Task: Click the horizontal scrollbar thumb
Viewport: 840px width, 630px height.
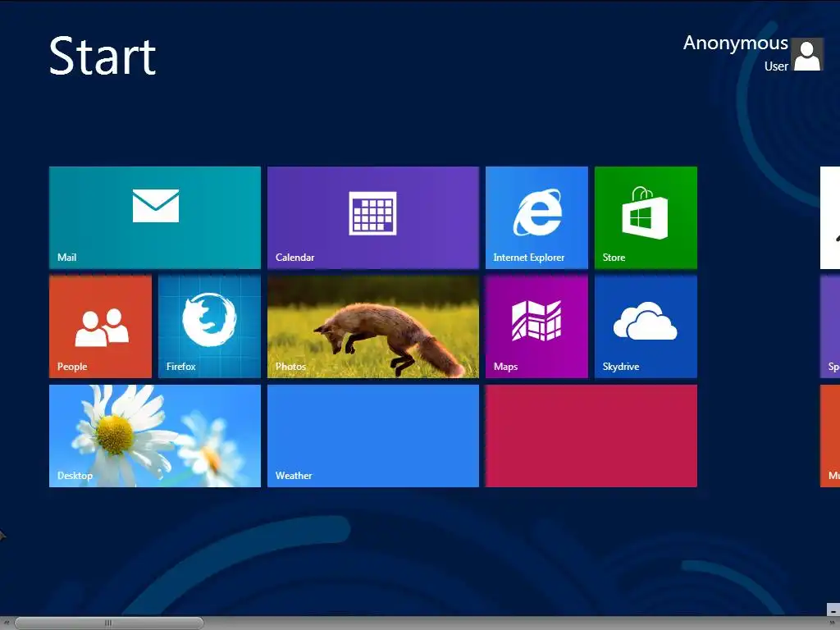Action: [109, 623]
